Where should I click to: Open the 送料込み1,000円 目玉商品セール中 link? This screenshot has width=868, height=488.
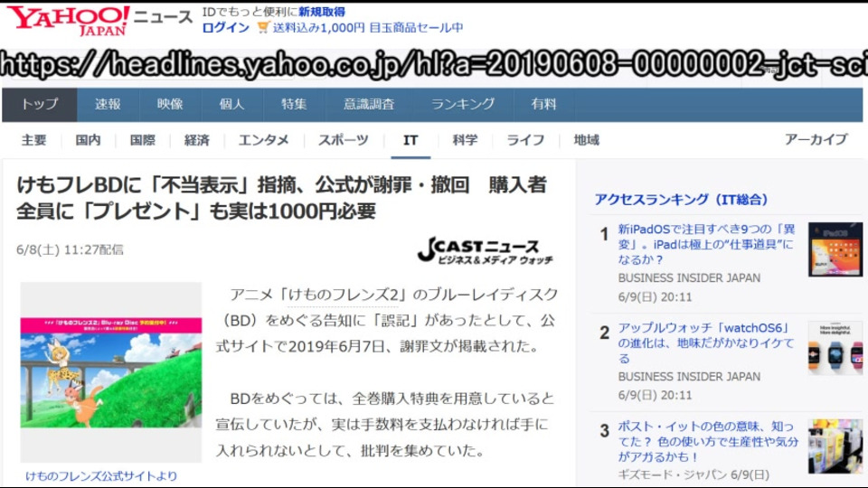click(x=368, y=28)
